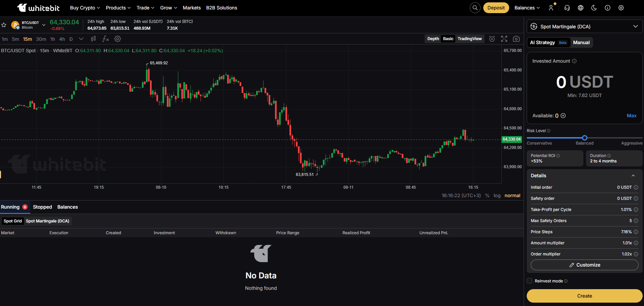The height and width of the screenshot is (306, 644).
Task: Expand the chart to fullscreen
Action: pos(504,39)
